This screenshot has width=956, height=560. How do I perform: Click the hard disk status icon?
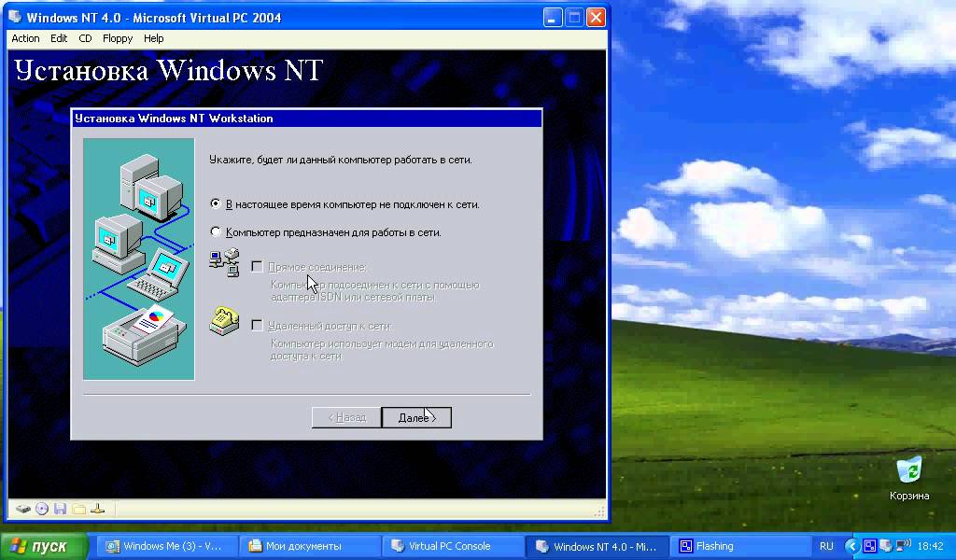(x=23, y=509)
